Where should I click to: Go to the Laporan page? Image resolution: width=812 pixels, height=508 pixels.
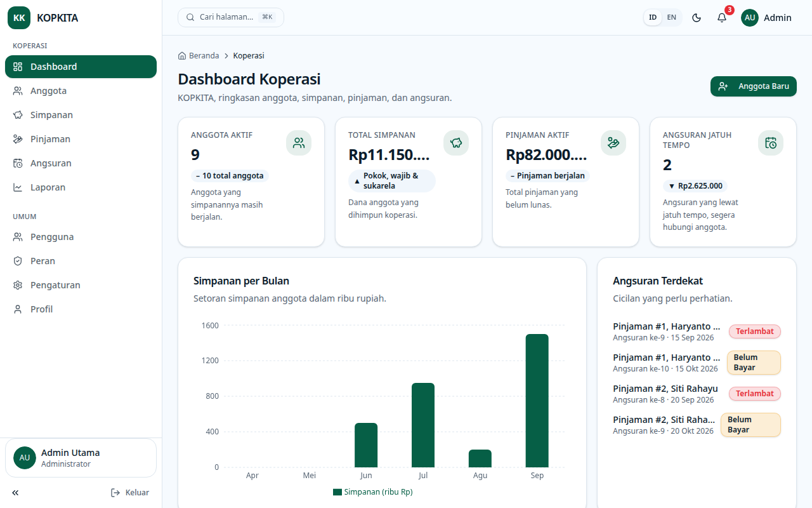tap(81, 187)
